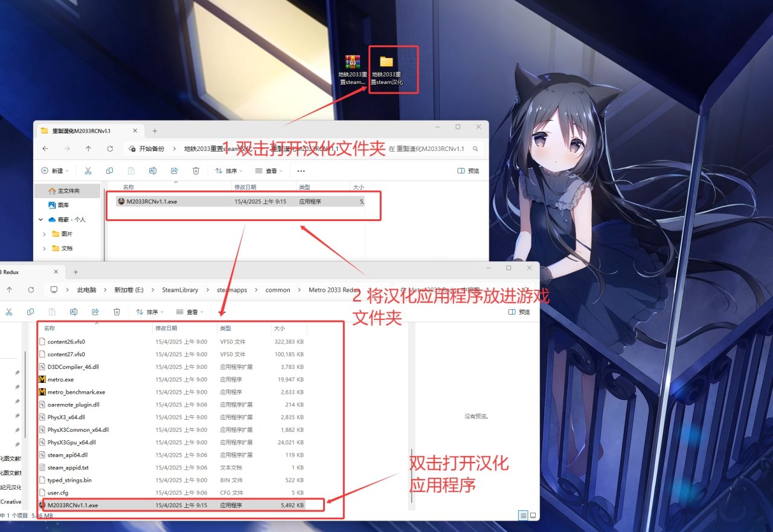
Task: Go up one level in Metro 2033 Redux window
Action: [9, 290]
